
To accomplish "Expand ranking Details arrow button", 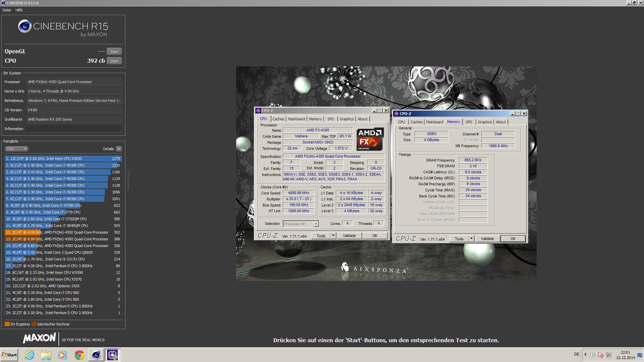I will pos(119,149).
